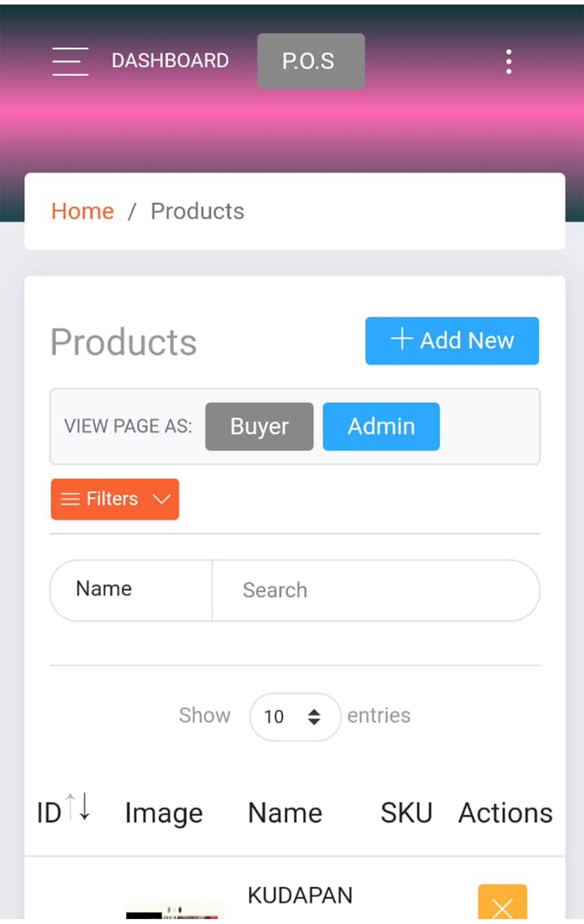This screenshot has height=924, width=584.
Task: Click the Add New button
Action: click(x=452, y=340)
